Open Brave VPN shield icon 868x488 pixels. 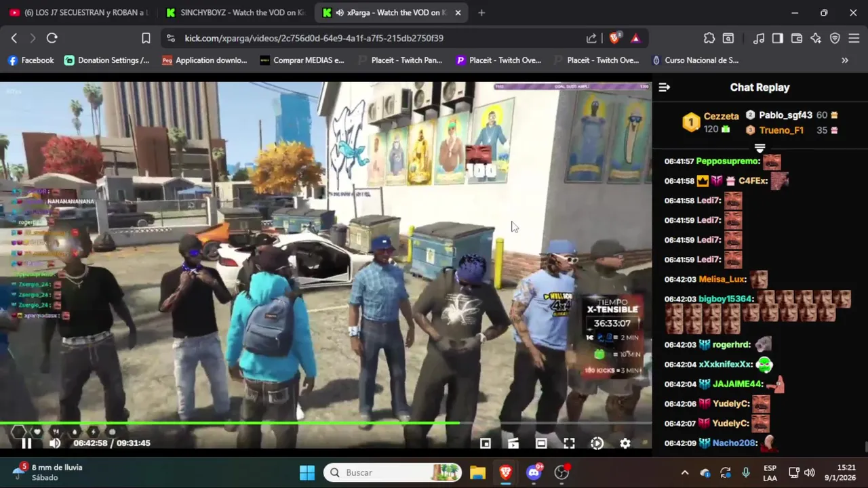(x=835, y=39)
